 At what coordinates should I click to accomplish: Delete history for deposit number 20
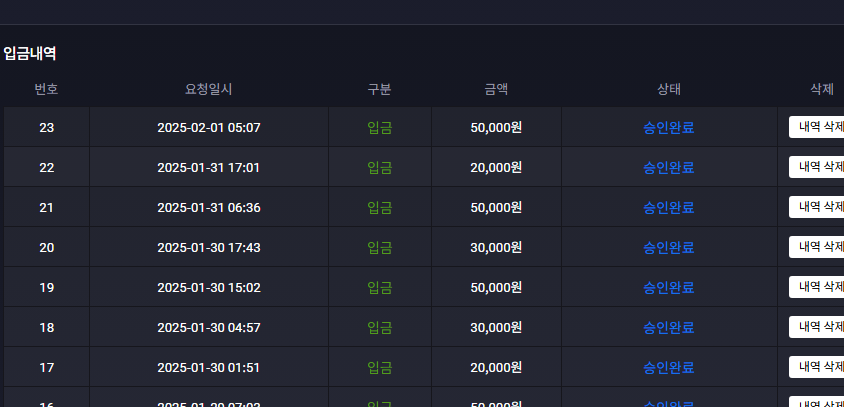pyautogui.click(x=817, y=247)
